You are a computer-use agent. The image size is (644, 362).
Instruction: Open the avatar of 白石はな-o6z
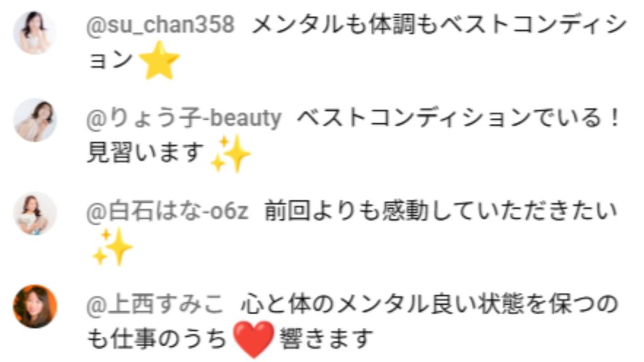coord(35,214)
